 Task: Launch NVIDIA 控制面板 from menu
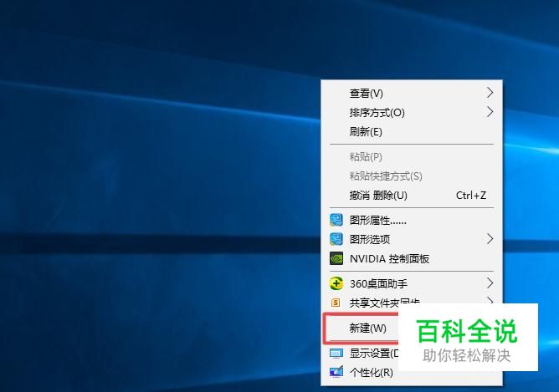pos(412,258)
